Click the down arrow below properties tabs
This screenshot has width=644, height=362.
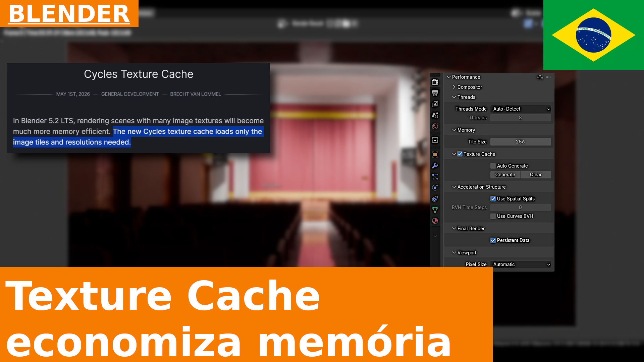435,236
